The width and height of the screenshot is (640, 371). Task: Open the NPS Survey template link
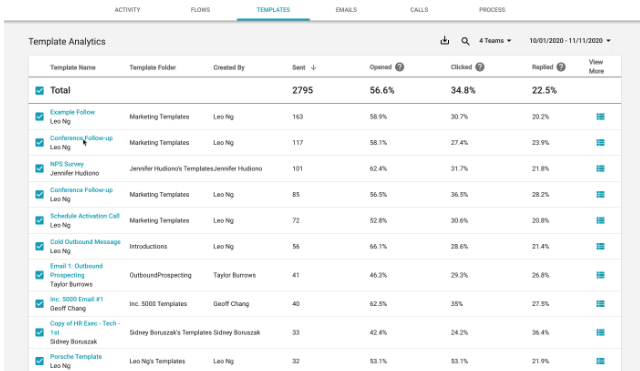67,164
